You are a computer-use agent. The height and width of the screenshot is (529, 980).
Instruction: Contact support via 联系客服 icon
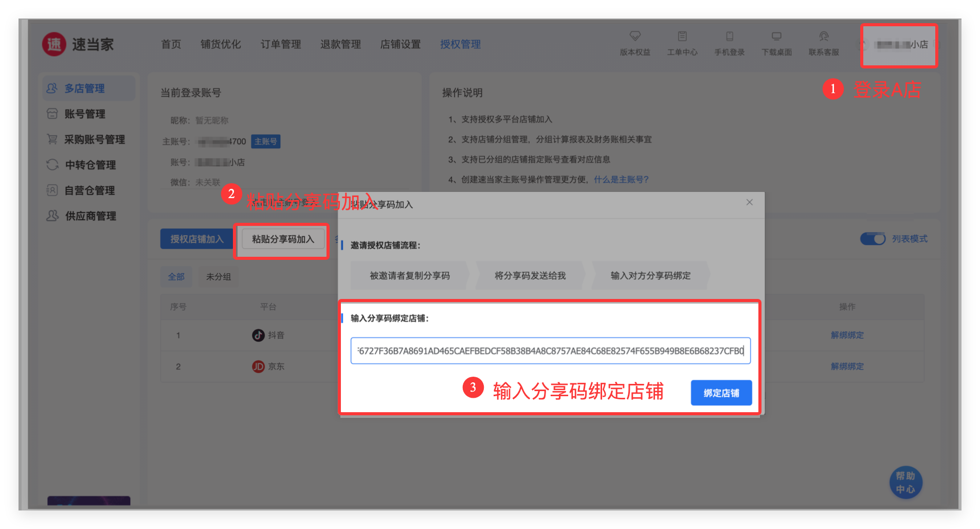[824, 36]
